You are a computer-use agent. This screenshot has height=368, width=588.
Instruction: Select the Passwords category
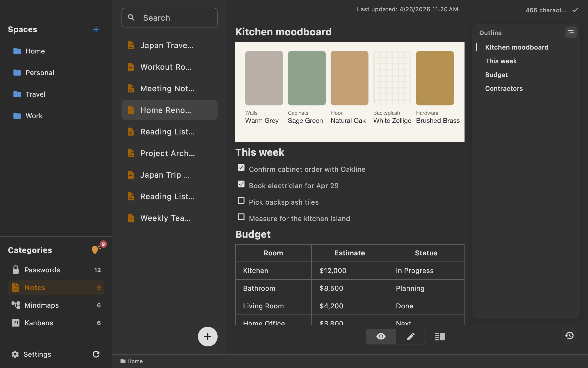pyautogui.click(x=56, y=270)
